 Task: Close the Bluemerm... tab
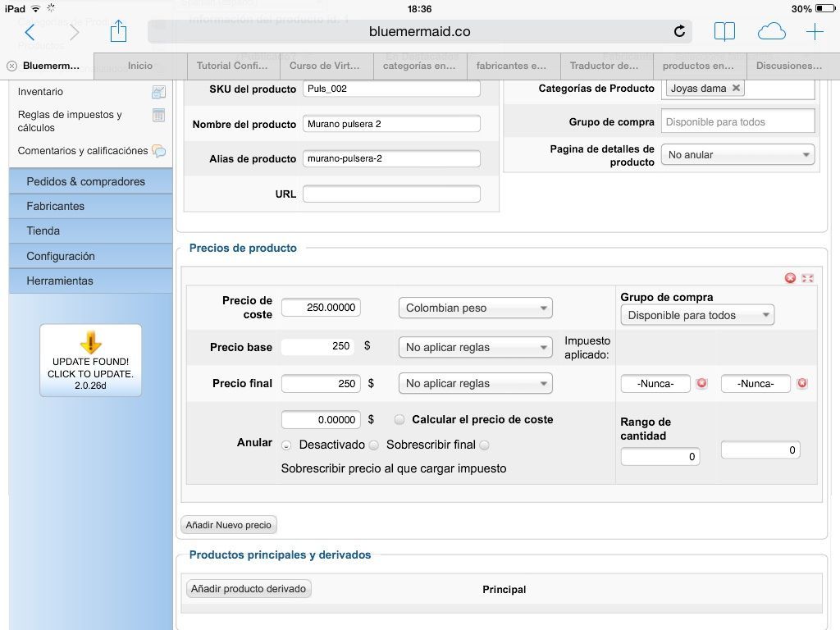(11, 66)
